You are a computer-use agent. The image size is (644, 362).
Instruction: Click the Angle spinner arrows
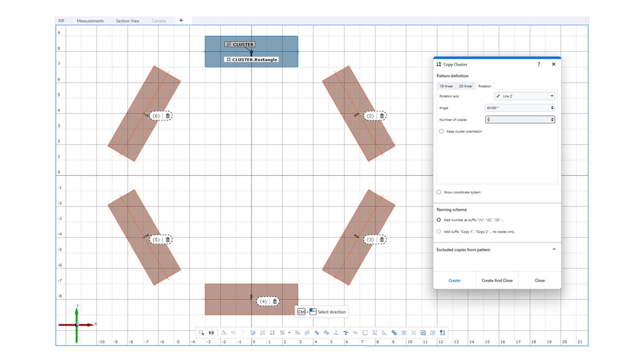pyautogui.click(x=552, y=108)
